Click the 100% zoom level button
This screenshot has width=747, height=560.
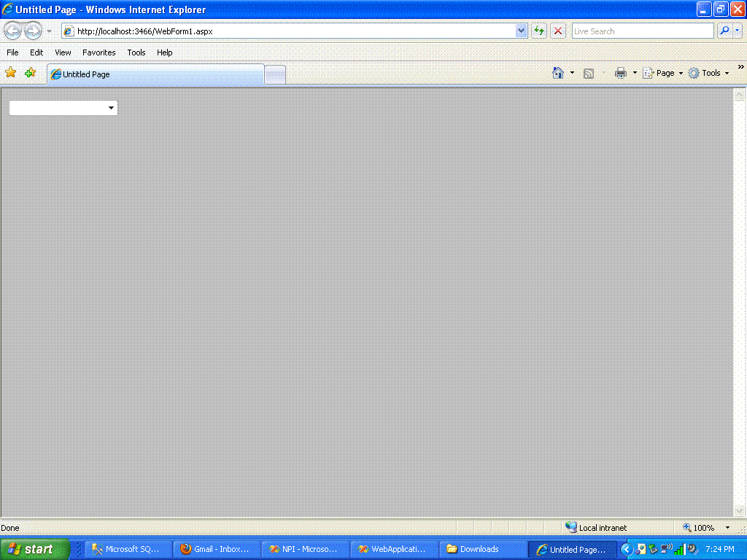pos(699,528)
